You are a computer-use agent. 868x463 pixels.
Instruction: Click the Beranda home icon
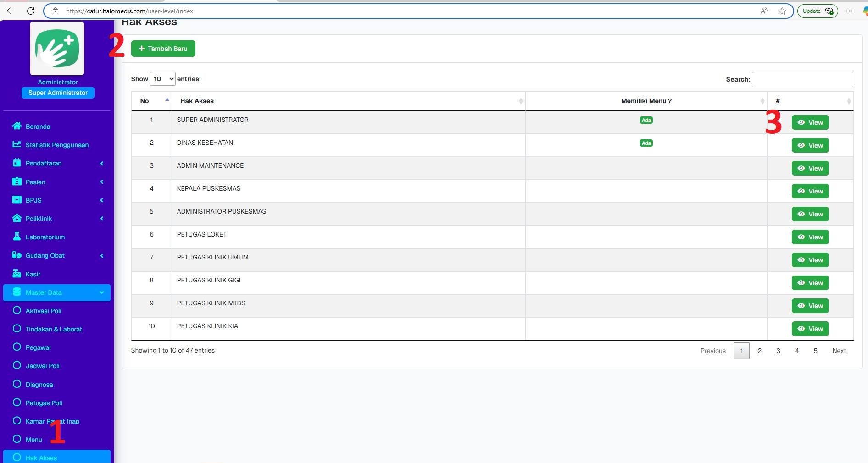click(17, 126)
